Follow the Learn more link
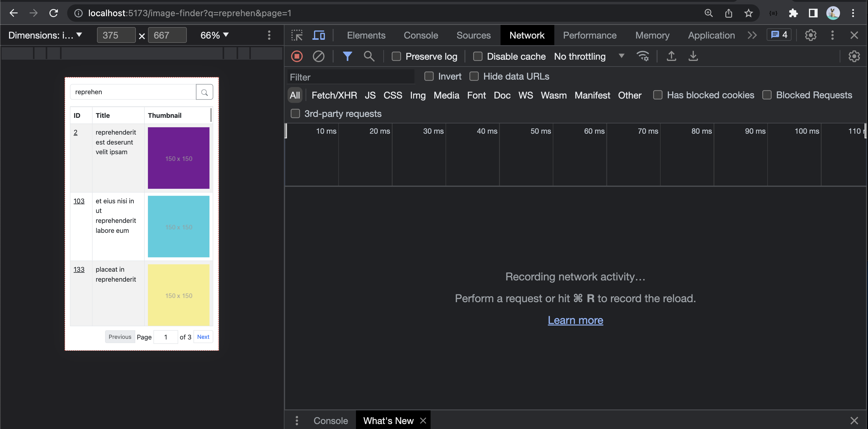This screenshot has width=868, height=429. coord(575,320)
